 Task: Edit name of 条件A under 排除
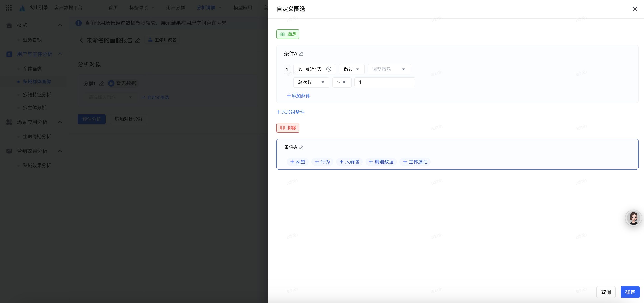(x=301, y=147)
